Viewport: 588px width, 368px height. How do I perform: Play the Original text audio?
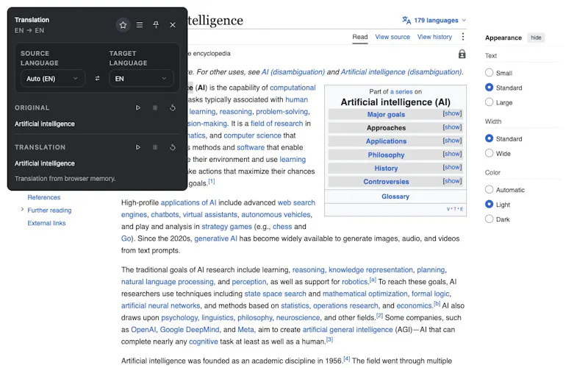138,107
